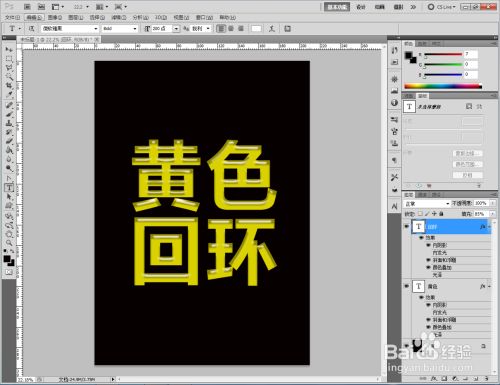Select the Crop tool
The width and height of the screenshot is (500, 385).
point(9,86)
